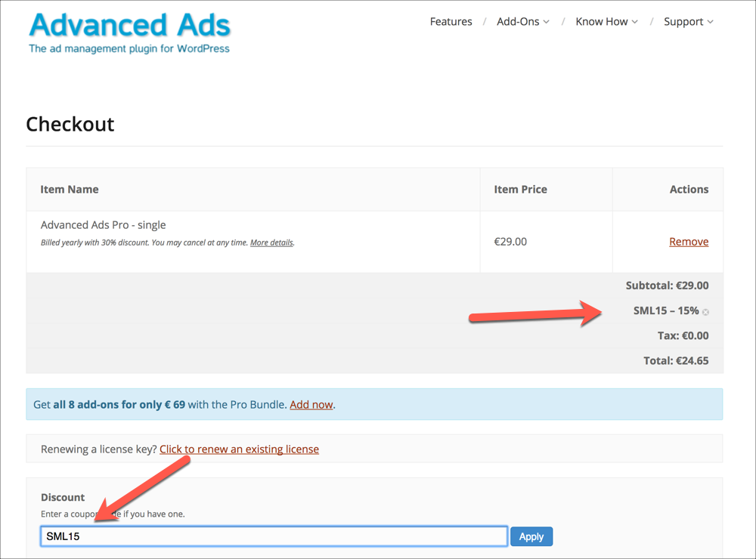Open the More details link
Image resolution: width=756 pixels, height=559 pixels.
[271, 242]
